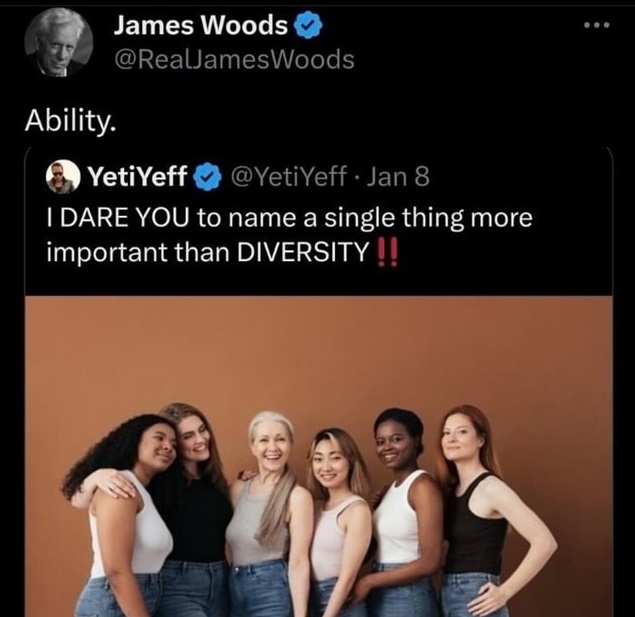The image size is (635, 617).
Task: Click the red double exclamation emoji
Action: (x=388, y=252)
